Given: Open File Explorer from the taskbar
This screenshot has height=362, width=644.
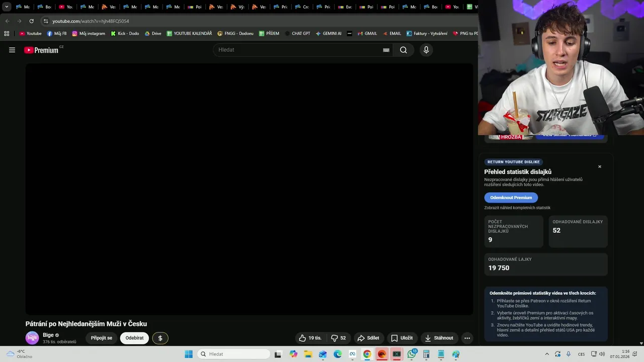Looking at the screenshot, I should tap(308, 354).
